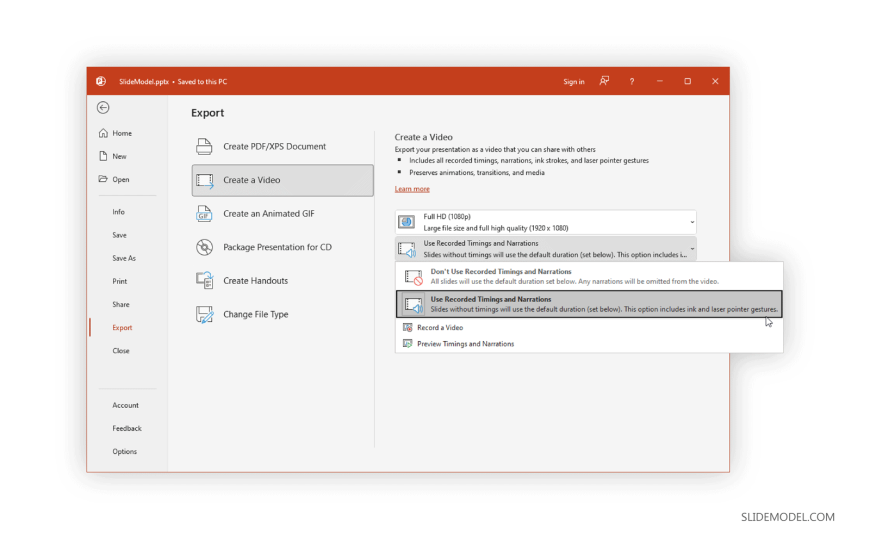The height and width of the screenshot is (539, 870).
Task: Click the Create PDF/XPS Document printer icon
Action: (204, 147)
